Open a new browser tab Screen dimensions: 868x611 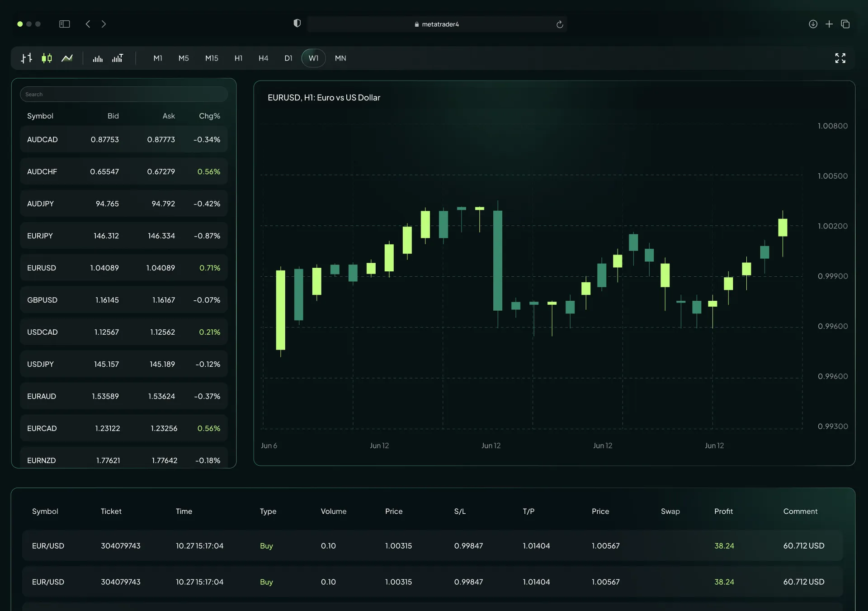pos(830,24)
